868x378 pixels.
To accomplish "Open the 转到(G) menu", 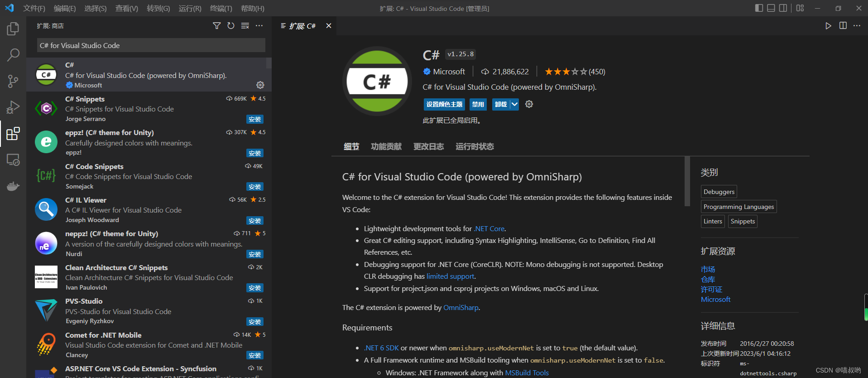I will coord(158,8).
